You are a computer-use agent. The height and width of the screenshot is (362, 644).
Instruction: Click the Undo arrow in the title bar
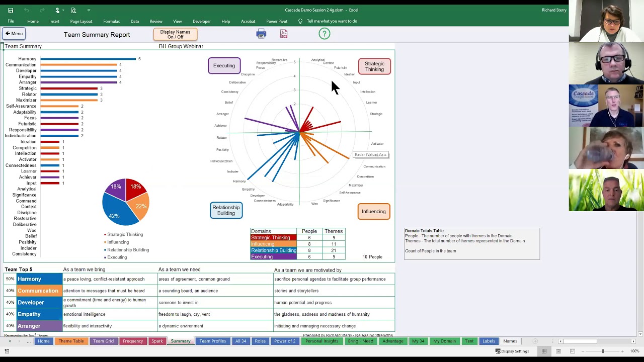(27, 10)
